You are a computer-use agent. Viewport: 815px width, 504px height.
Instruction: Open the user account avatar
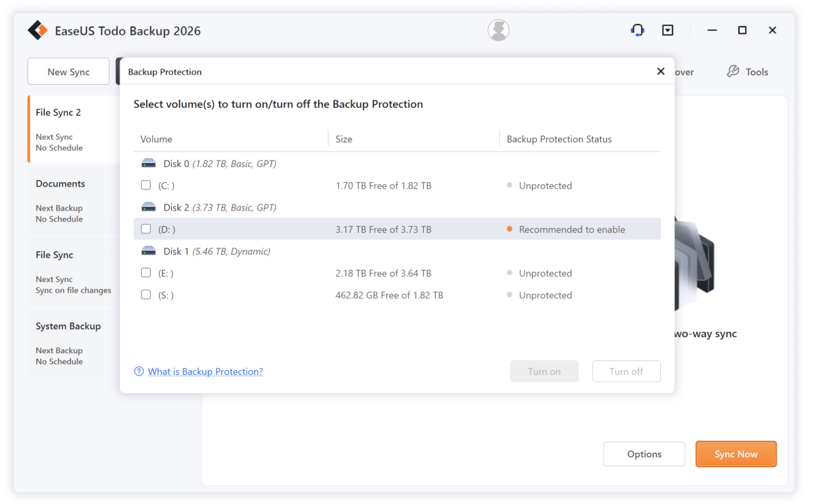tap(499, 30)
